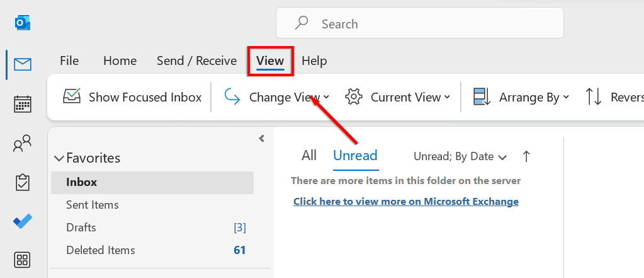Open the File menu tab
644x278 pixels.
pos(69,61)
